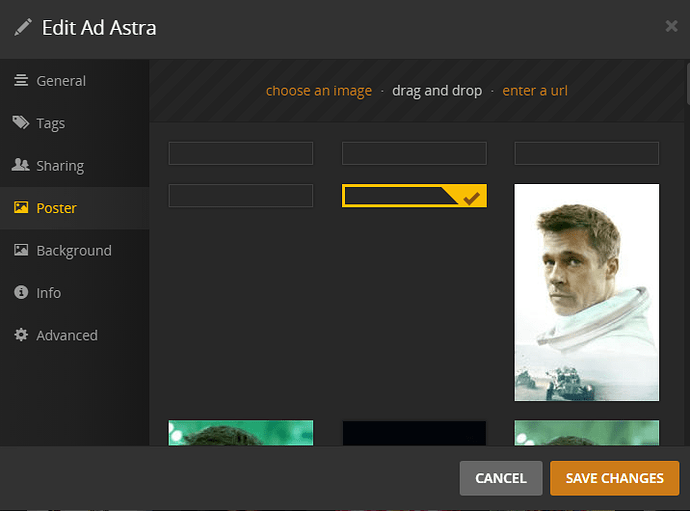Click the Background image icon
Viewport: 690px width, 511px height.
point(21,251)
